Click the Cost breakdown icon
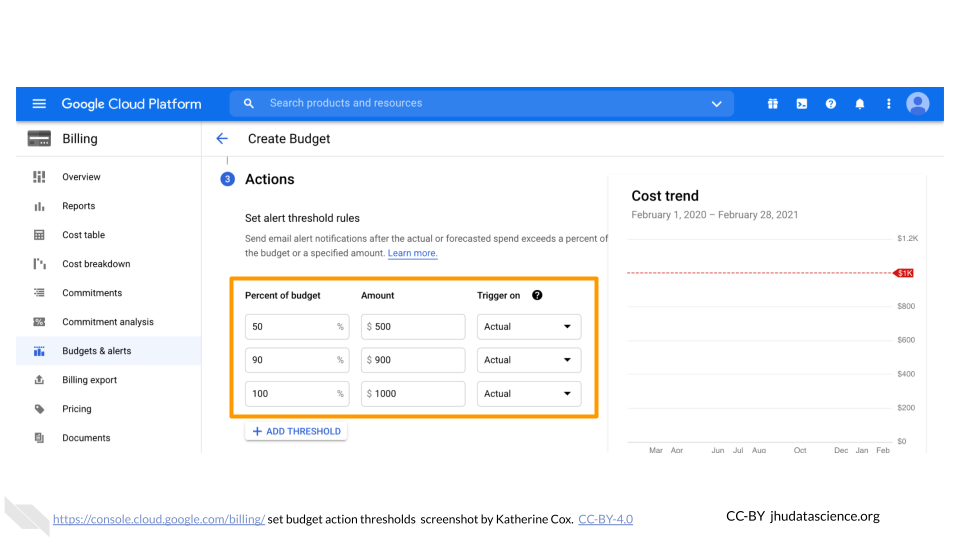 [x=39, y=264]
